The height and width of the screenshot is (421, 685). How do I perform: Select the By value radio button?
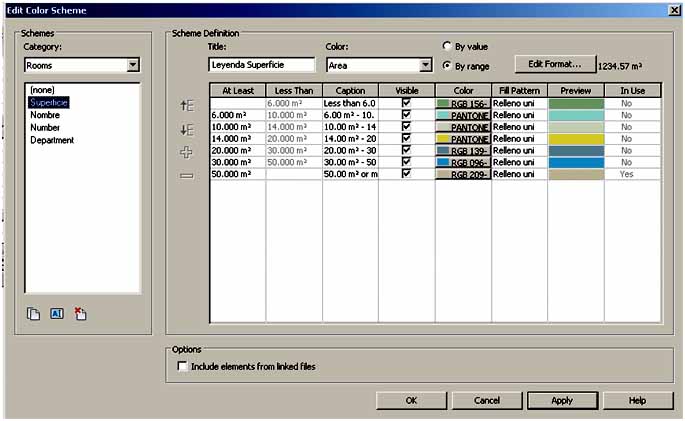(x=447, y=46)
